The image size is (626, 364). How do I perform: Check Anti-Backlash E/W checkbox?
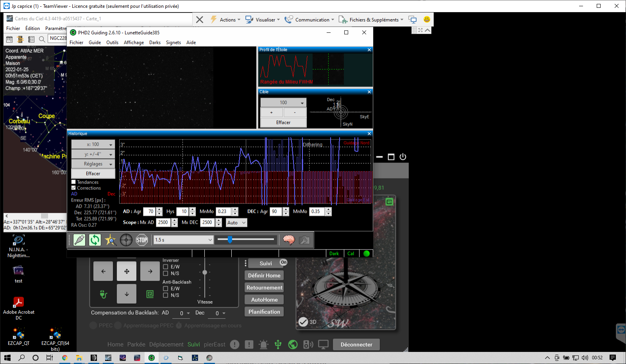pos(165,289)
